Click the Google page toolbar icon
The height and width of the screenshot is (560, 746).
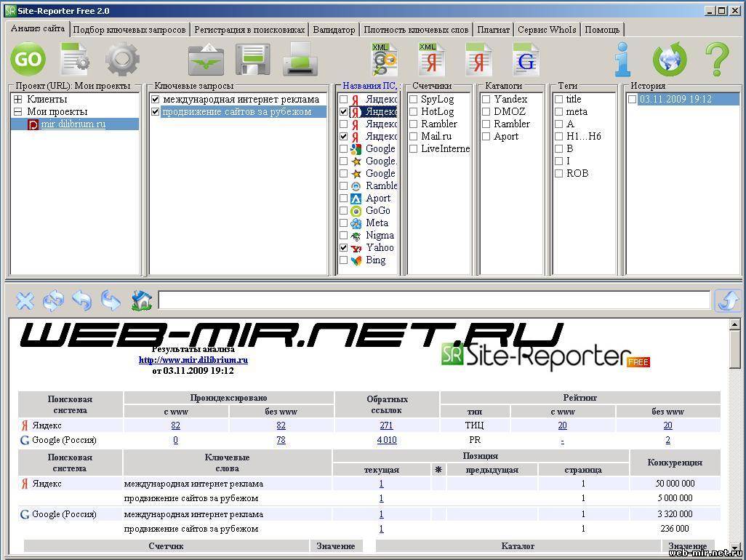click(x=526, y=60)
